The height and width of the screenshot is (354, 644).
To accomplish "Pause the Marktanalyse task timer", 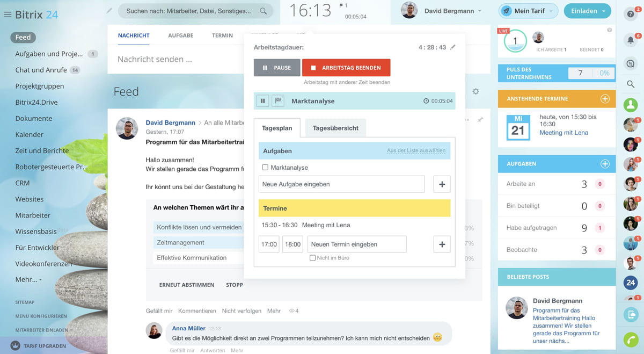I will click(x=263, y=100).
